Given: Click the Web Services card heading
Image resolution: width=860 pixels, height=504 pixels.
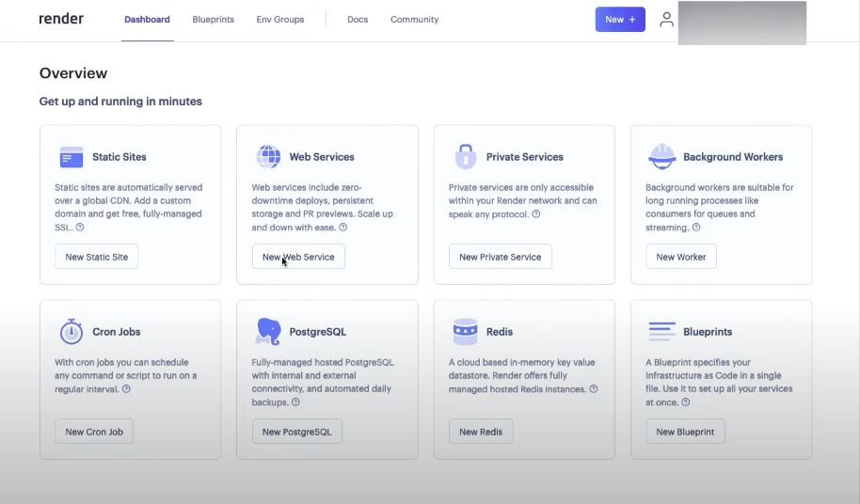Looking at the screenshot, I should point(322,157).
